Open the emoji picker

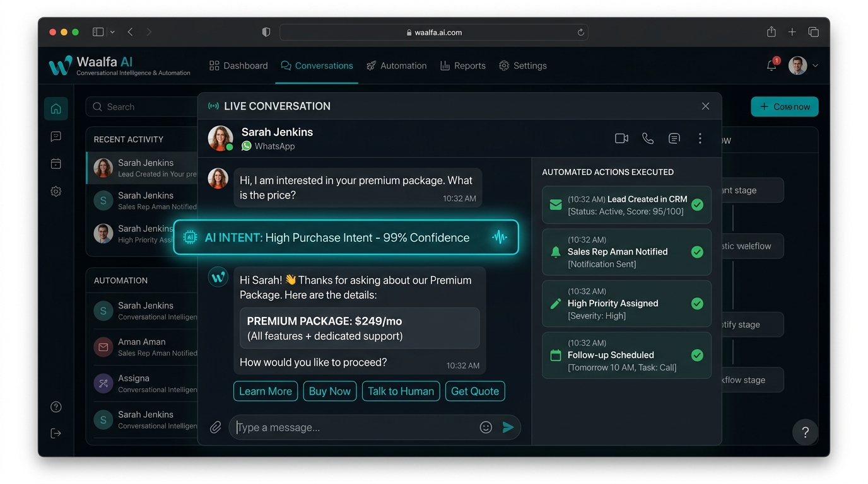pyautogui.click(x=486, y=427)
